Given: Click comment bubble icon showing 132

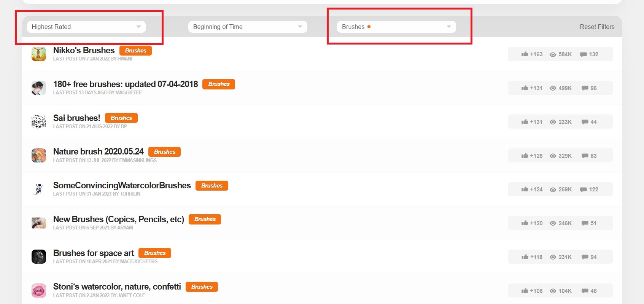Looking at the screenshot, I should coord(583,54).
